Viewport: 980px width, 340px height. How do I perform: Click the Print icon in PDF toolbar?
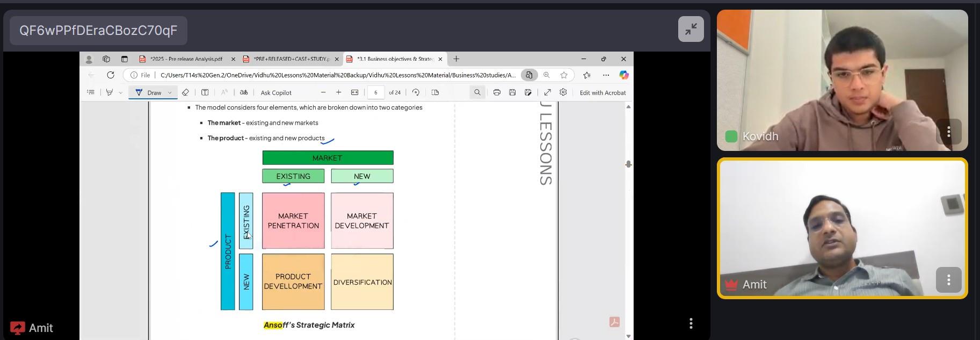497,92
